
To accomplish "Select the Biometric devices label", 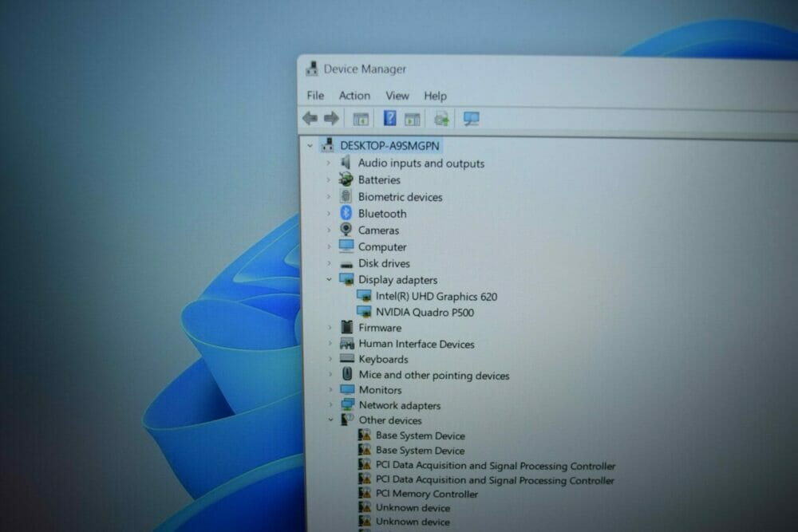I will 400,197.
